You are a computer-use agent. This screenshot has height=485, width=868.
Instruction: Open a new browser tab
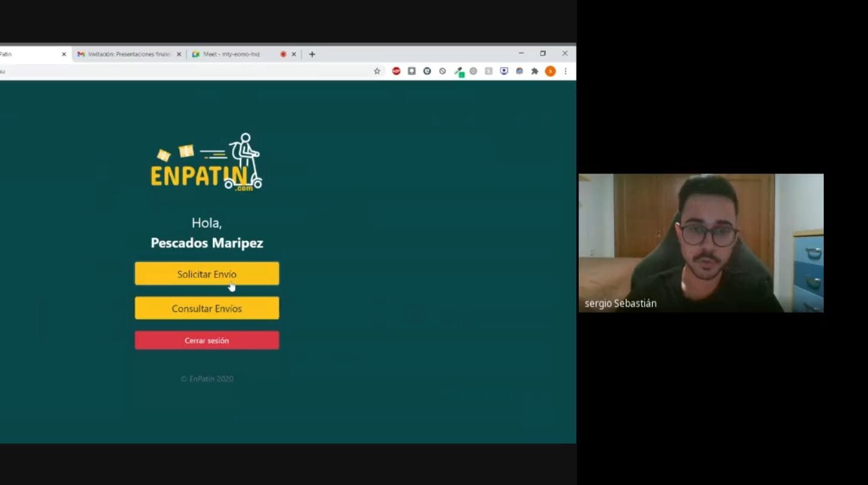tap(312, 54)
